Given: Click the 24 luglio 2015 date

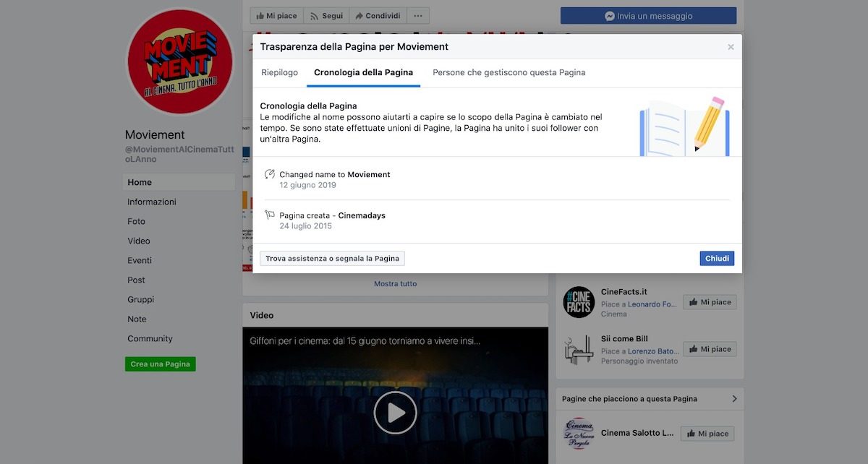Looking at the screenshot, I should click(305, 226).
